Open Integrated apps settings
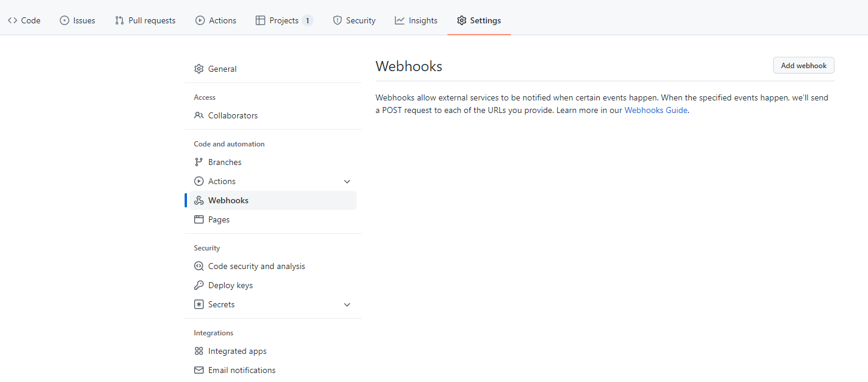868x382 pixels. pyautogui.click(x=272, y=351)
